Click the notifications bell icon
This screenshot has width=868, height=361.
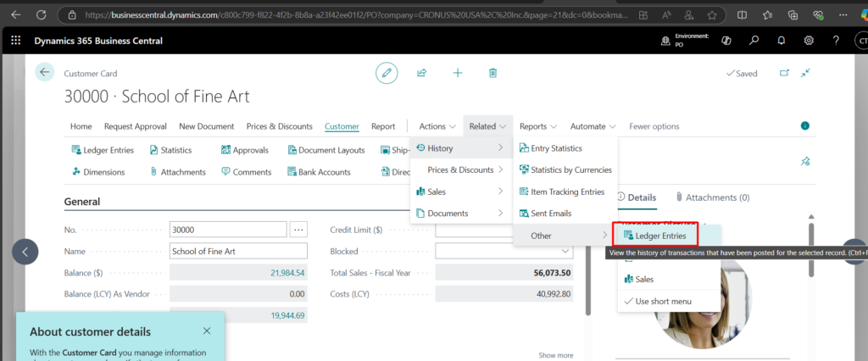(x=782, y=41)
